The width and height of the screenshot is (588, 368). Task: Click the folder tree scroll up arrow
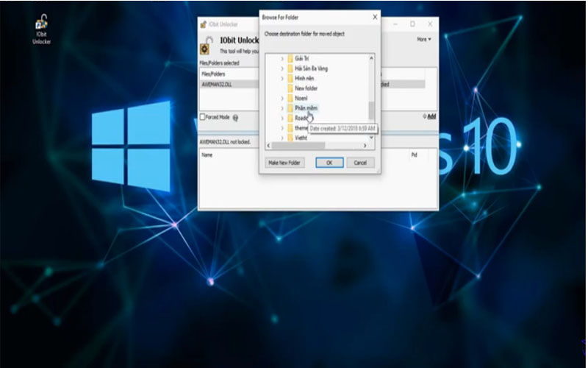point(371,58)
